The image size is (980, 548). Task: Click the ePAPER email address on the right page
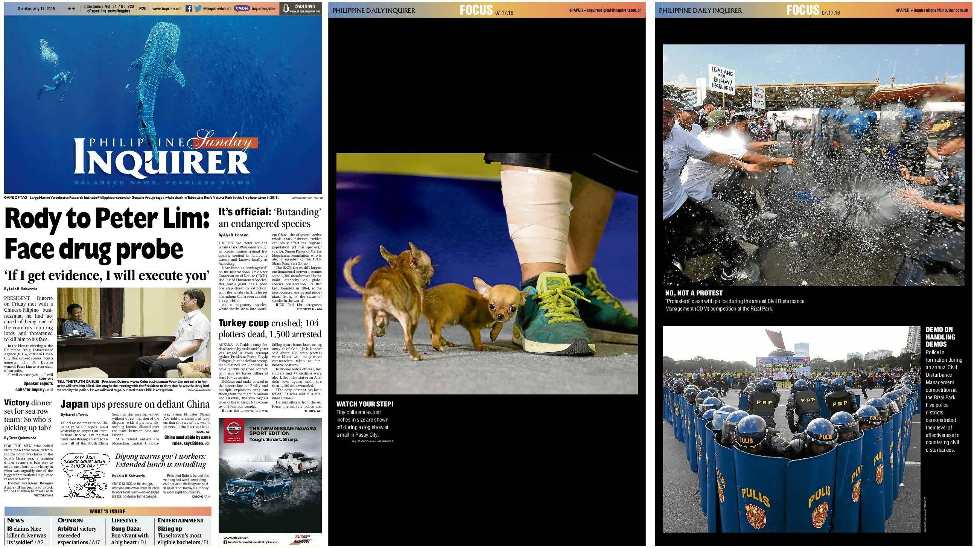pos(941,10)
